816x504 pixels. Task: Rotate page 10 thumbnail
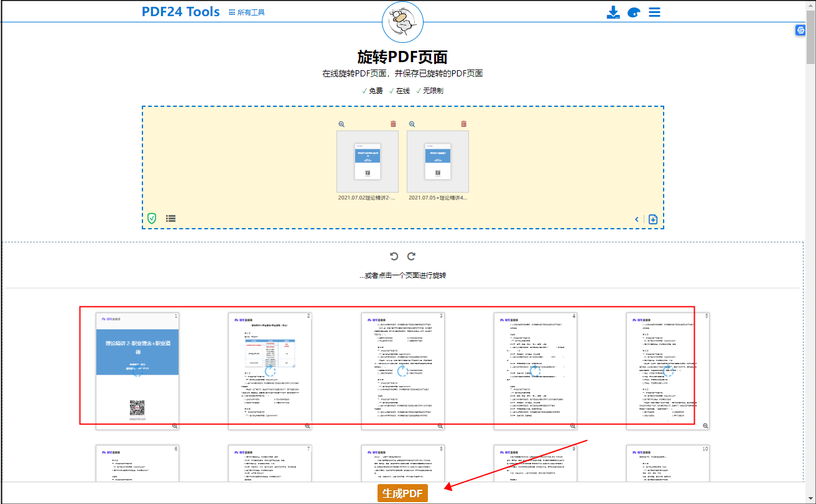(668, 463)
